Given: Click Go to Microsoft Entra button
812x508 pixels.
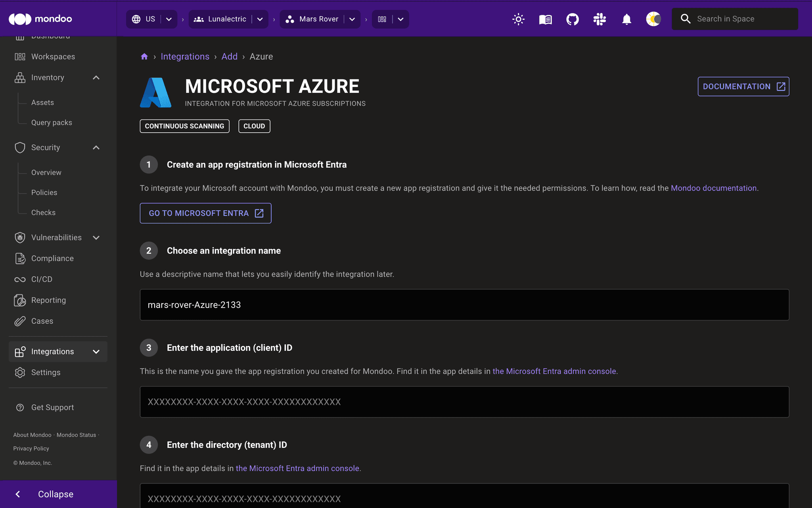Looking at the screenshot, I should pos(205,213).
